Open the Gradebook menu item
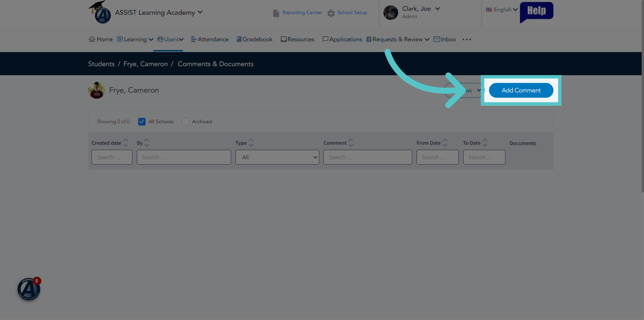644x320 pixels. tap(254, 39)
